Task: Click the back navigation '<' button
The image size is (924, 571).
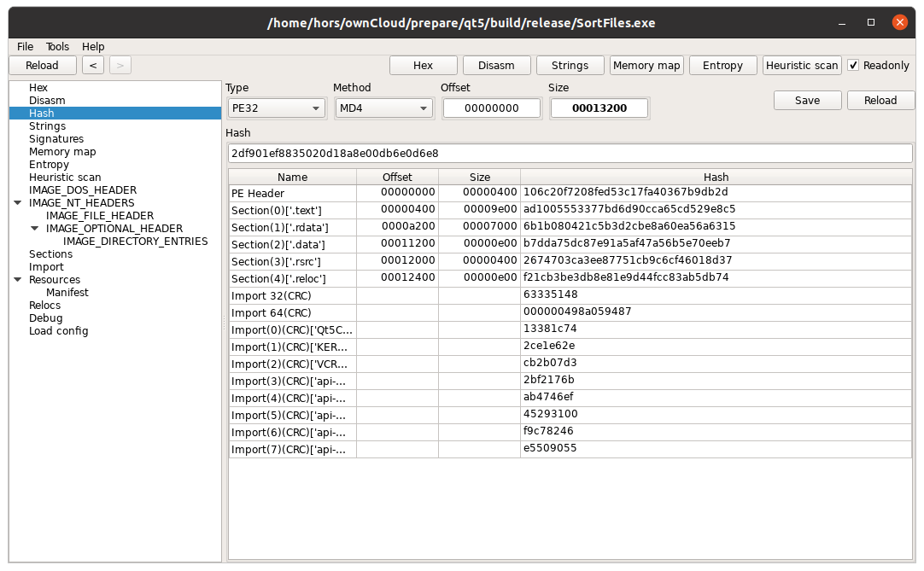Action: (93, 66)
